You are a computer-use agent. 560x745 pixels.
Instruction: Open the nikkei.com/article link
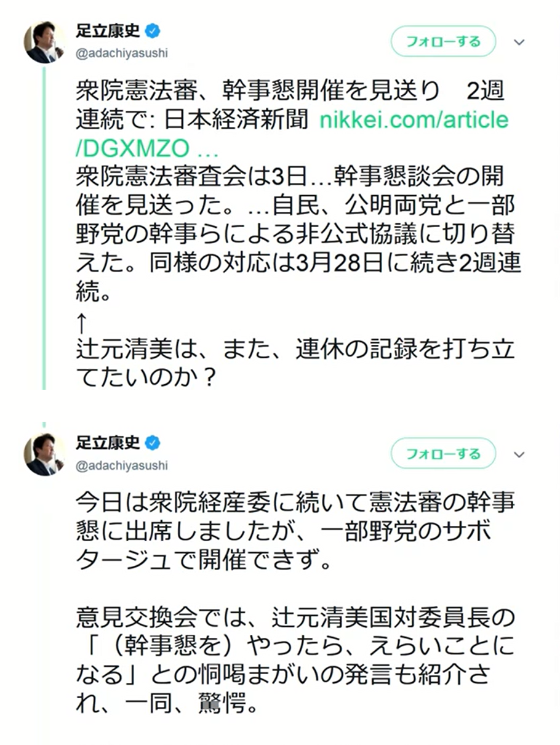(414, 119)
